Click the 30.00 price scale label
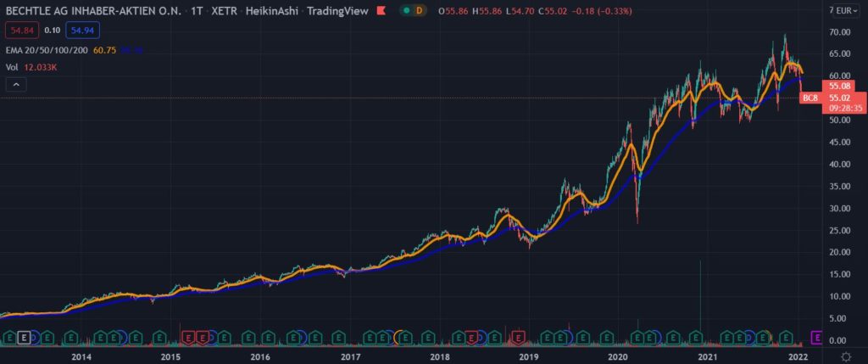The width and height of the screenshot is (868, 364). pos(840,209)
